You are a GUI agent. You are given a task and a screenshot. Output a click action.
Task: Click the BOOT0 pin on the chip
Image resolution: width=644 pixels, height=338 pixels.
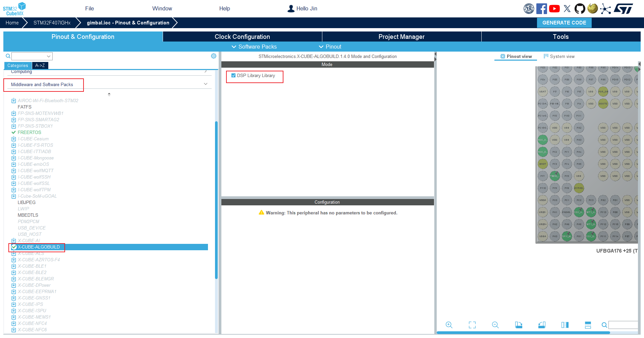coord(603,104)
